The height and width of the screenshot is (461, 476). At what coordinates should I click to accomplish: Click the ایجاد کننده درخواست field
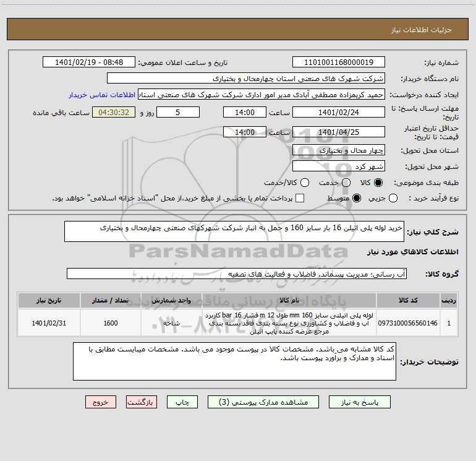point(261,95)
